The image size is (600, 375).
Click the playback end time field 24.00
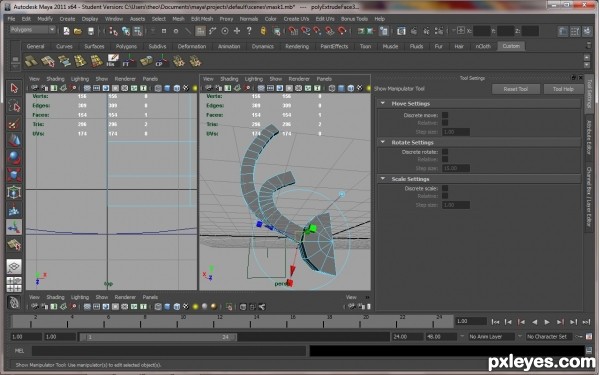tap(407, 337)
